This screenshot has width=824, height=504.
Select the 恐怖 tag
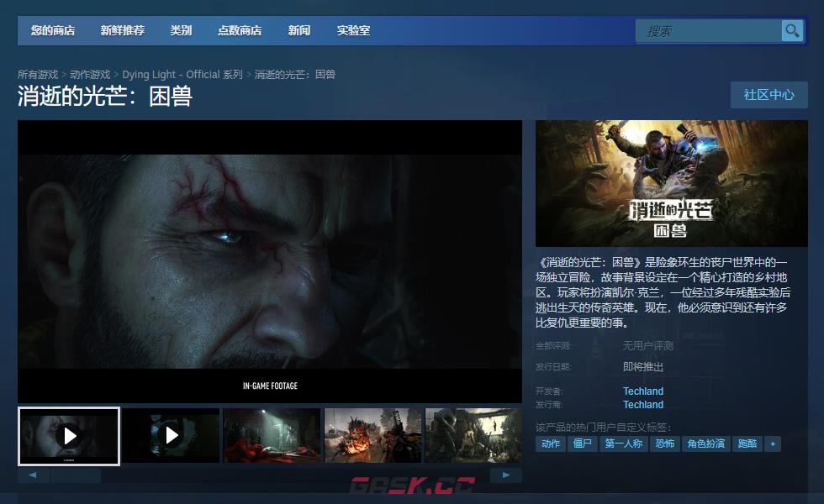(665, 444)
